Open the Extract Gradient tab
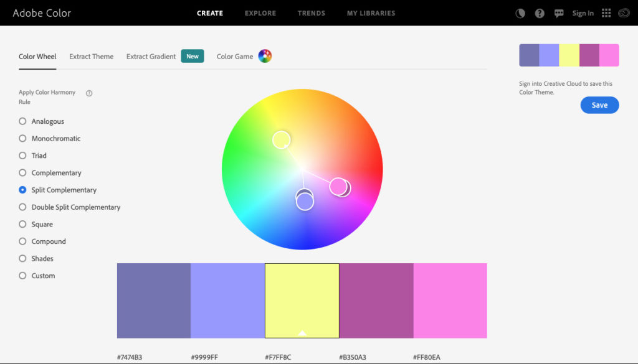638x364 pixels. tap(150, 56)
